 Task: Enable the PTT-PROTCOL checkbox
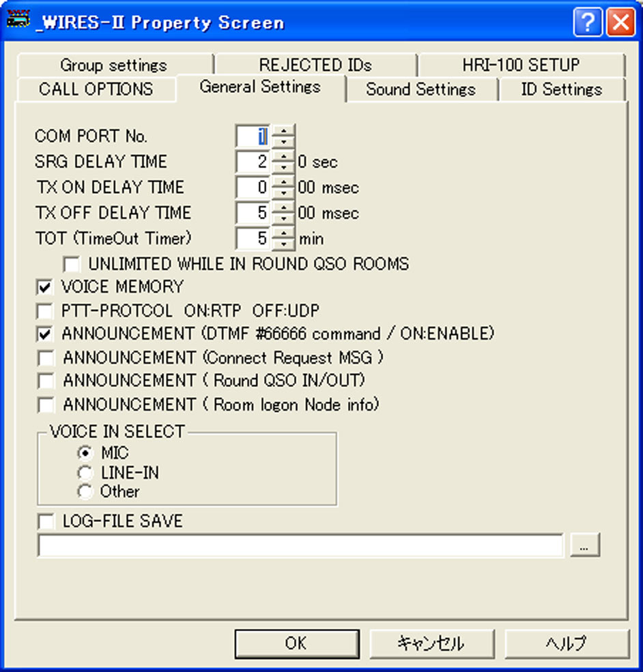tap(46, 311)
